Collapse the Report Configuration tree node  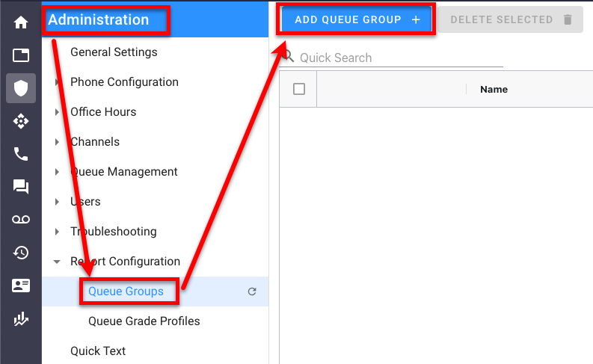57,261
